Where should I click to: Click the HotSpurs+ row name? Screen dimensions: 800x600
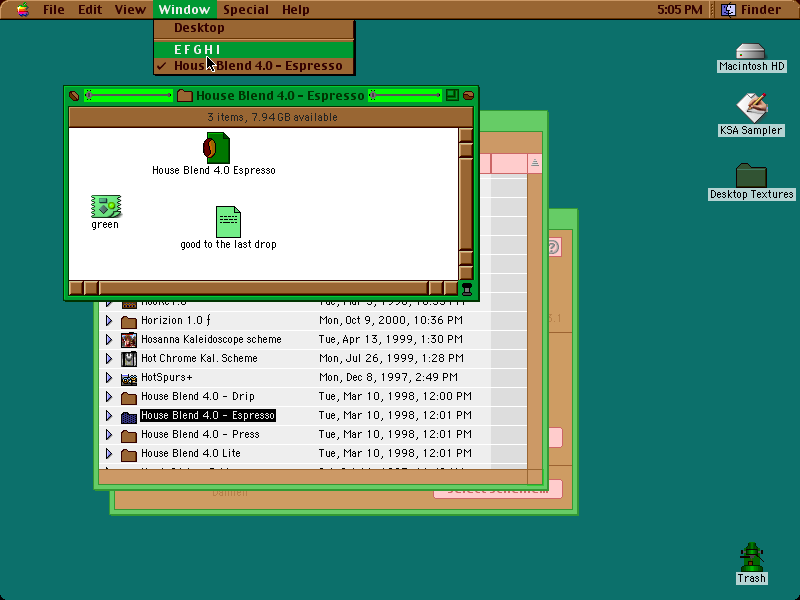166,378
